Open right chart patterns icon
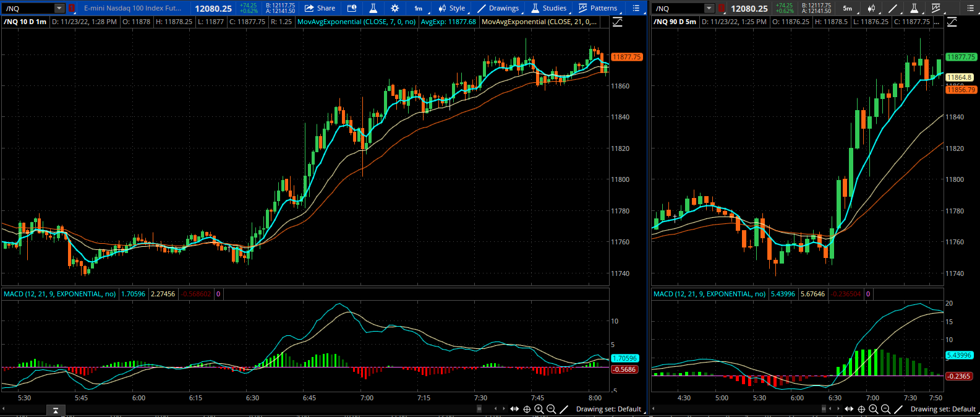Viewport: 980px width, 417px height. click(936, 9)
